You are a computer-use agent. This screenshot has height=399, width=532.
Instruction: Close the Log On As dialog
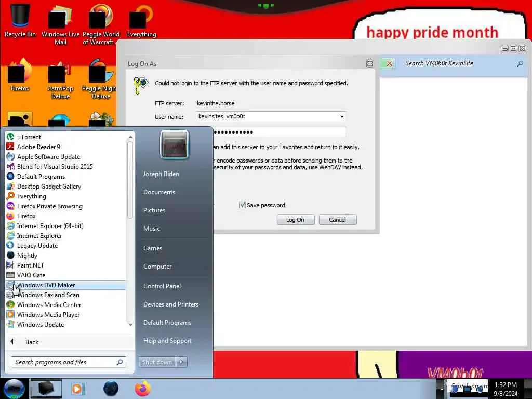point(370,63)
